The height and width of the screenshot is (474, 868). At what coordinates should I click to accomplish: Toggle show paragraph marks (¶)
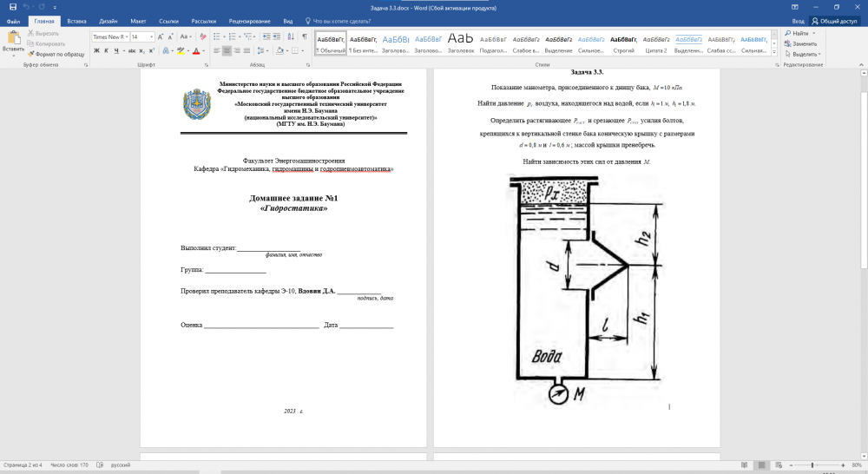coord(305,36)
